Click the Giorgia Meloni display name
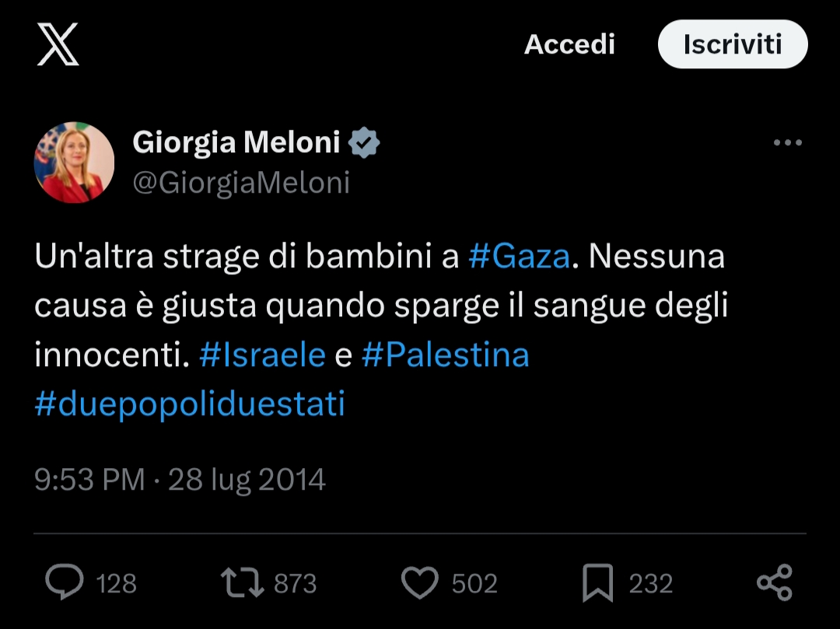Screen dimensions: 840x629 click(236, 142)
